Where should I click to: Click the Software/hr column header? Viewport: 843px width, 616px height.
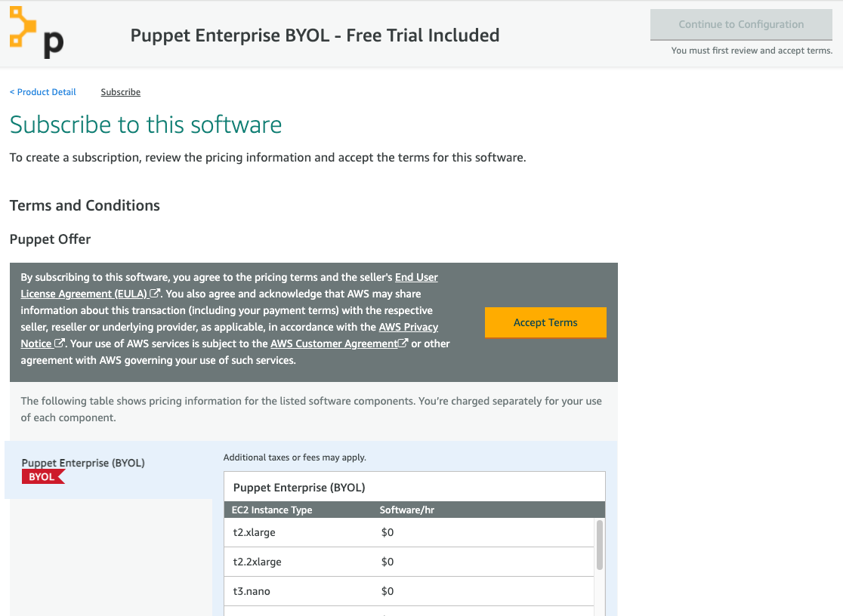click(406, 510)
